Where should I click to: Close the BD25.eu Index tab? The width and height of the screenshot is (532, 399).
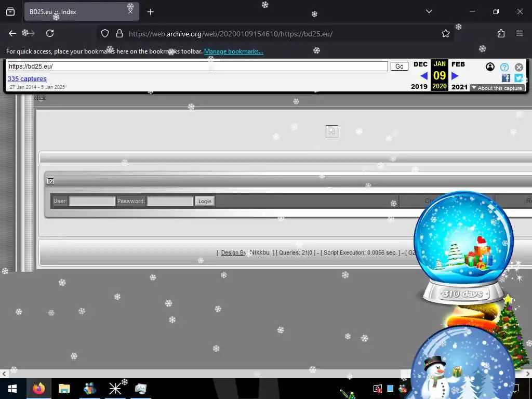[x=130, y=11]
